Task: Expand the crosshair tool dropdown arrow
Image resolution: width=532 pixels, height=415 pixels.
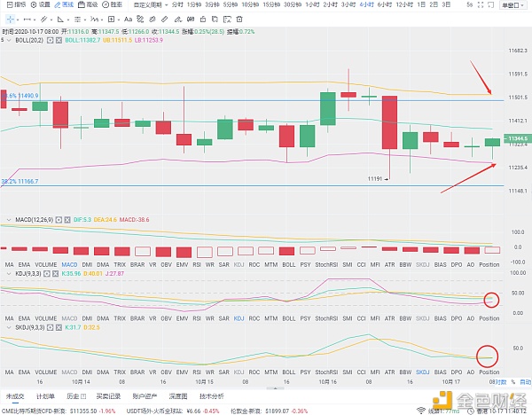Action: tap(18, 20)
